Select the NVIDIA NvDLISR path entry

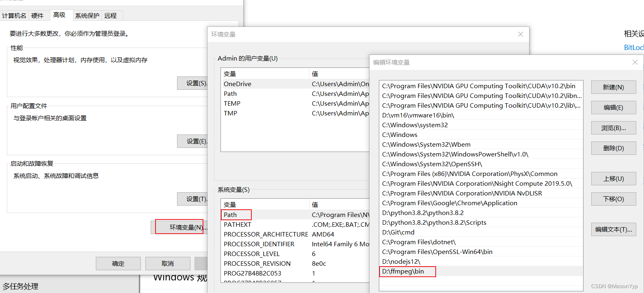[481, 193]
